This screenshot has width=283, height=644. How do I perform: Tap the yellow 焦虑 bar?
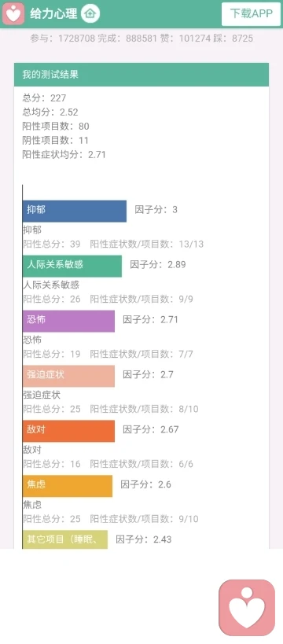(x=68, y=486)
